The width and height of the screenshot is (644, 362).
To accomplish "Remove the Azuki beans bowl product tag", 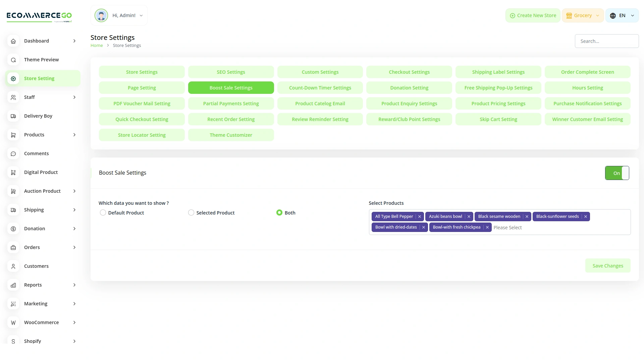I will (x=469, y=216).
